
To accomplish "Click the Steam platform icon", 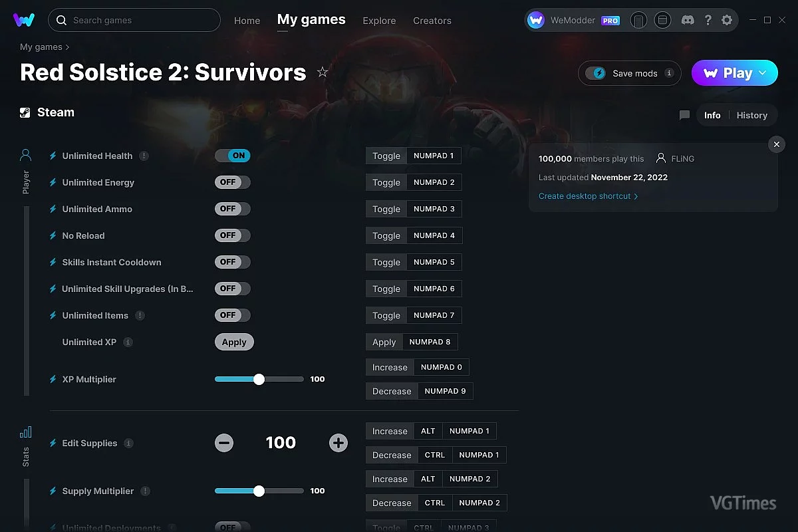I will (x=25, y=112).
